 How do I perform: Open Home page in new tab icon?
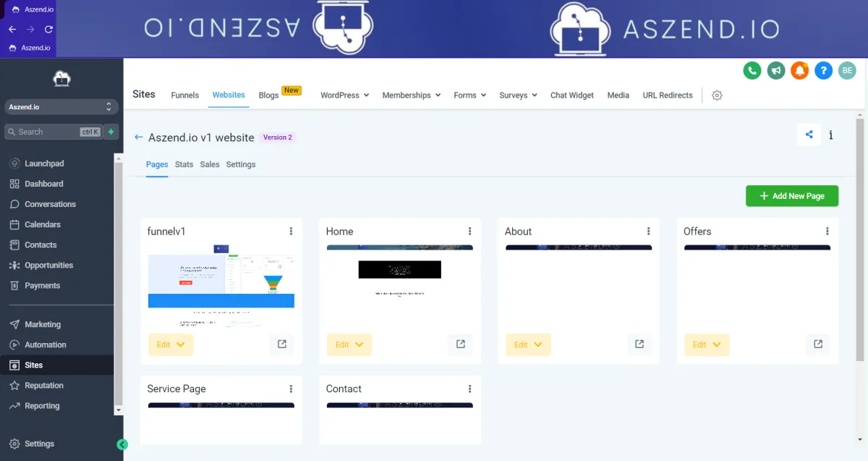[461, 344]
